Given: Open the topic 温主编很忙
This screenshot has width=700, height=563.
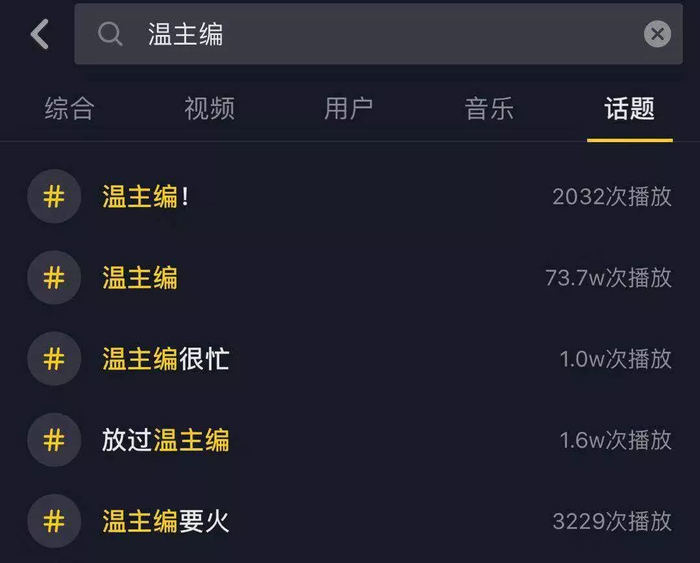Looking at the screenshot, I should tap(166, 358).
